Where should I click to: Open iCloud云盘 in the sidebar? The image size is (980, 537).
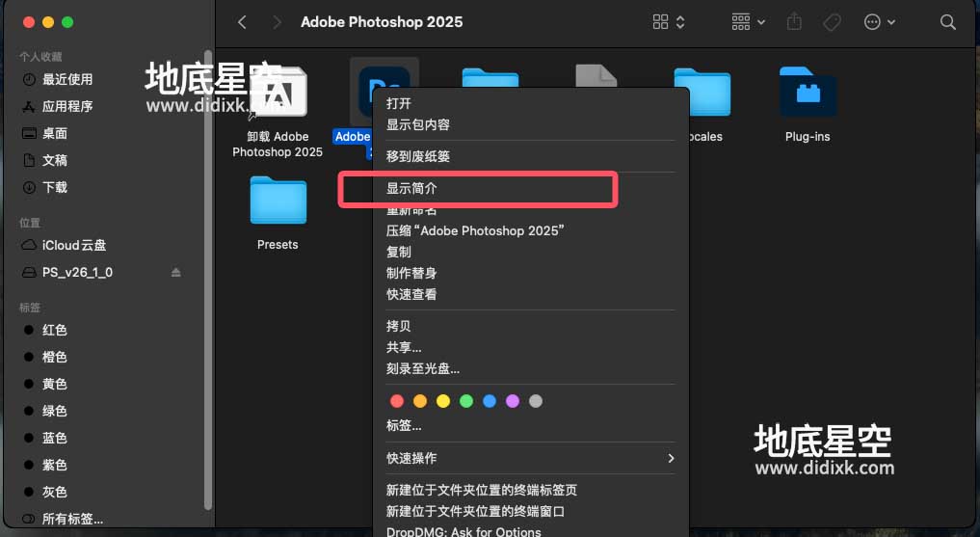pyautogui.click(x=74, y=245)
